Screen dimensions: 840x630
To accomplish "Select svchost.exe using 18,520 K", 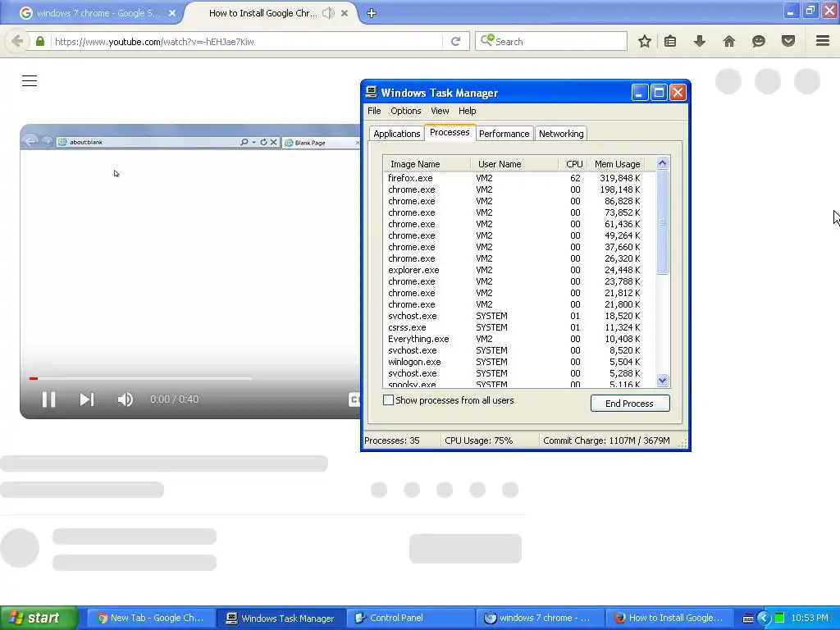I will click(x=518, y=316).
